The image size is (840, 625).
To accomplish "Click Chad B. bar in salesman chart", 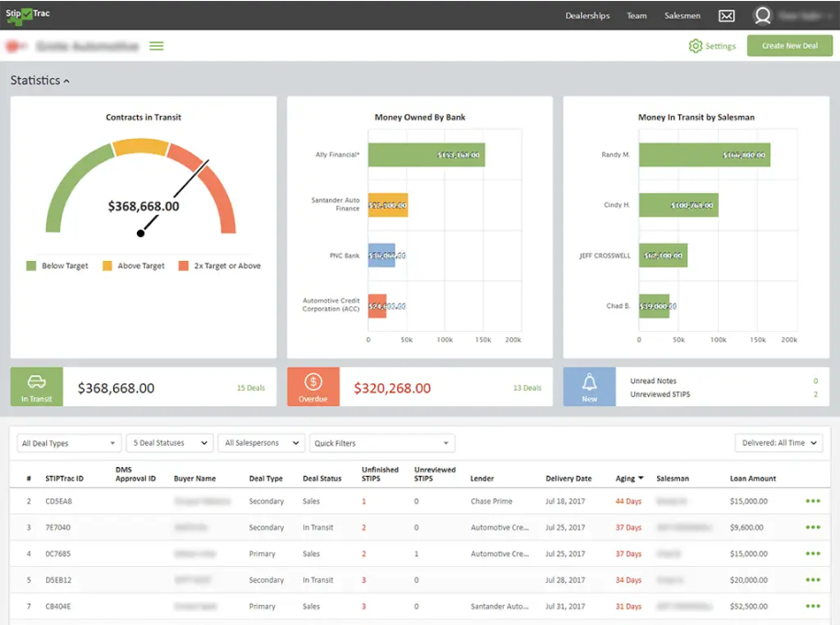I will (654, 306).
